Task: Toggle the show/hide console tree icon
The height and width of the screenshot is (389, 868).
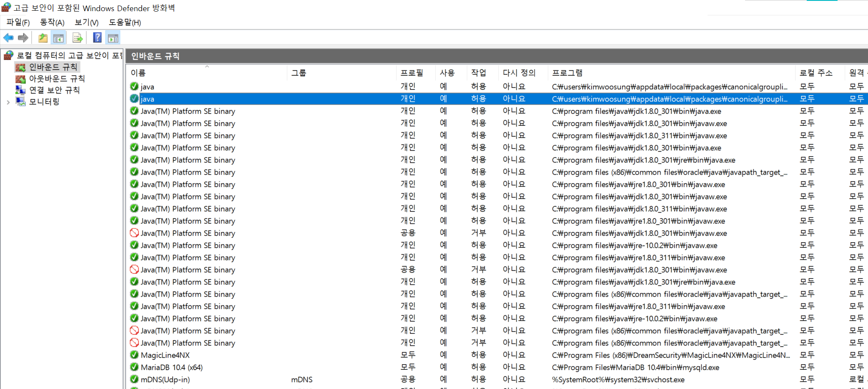Action: (x=59, y=38)
